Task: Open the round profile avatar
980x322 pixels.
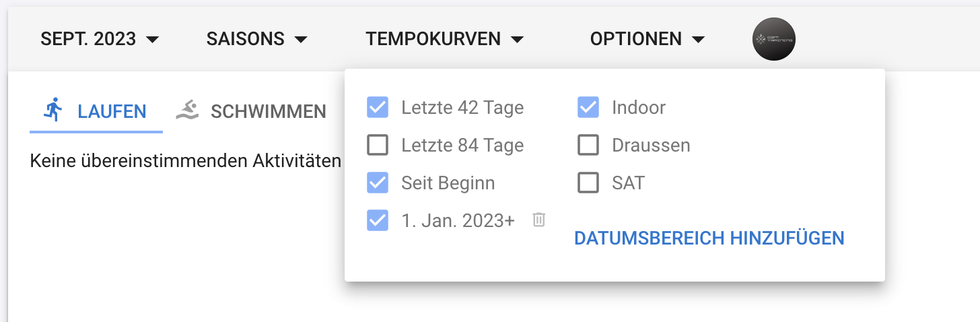Action: pyautogui.click(x=773, y=39)
